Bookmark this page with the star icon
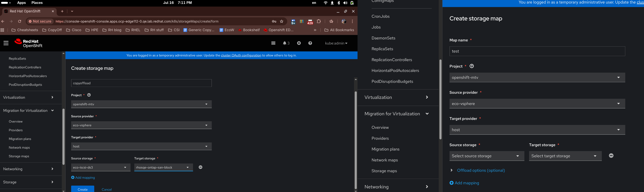The height and width of the screenshot is (192, 644). pos(281,21)
